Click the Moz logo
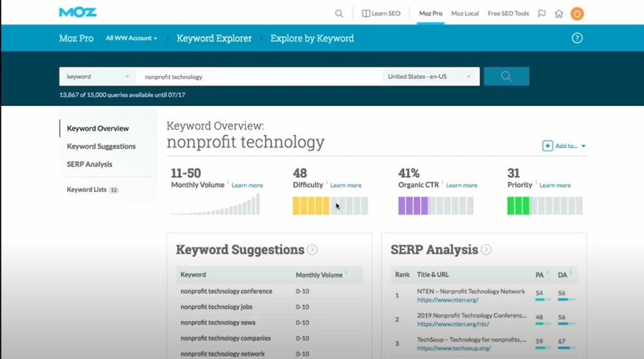This screenshot has height=359, width=644. point(78,12)
